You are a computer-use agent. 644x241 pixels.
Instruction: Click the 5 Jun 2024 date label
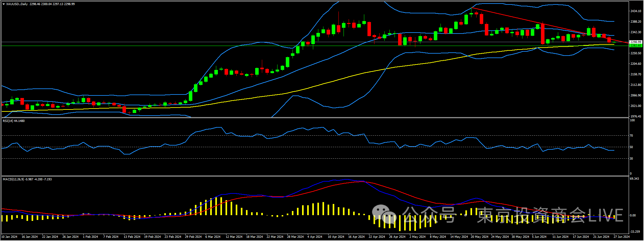539,237
